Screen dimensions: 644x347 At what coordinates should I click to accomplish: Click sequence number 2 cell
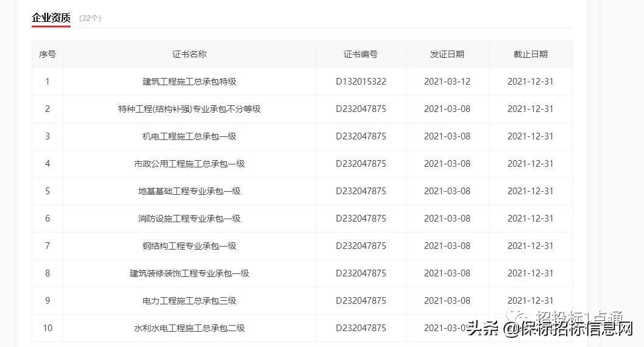[x=48, y=109]
